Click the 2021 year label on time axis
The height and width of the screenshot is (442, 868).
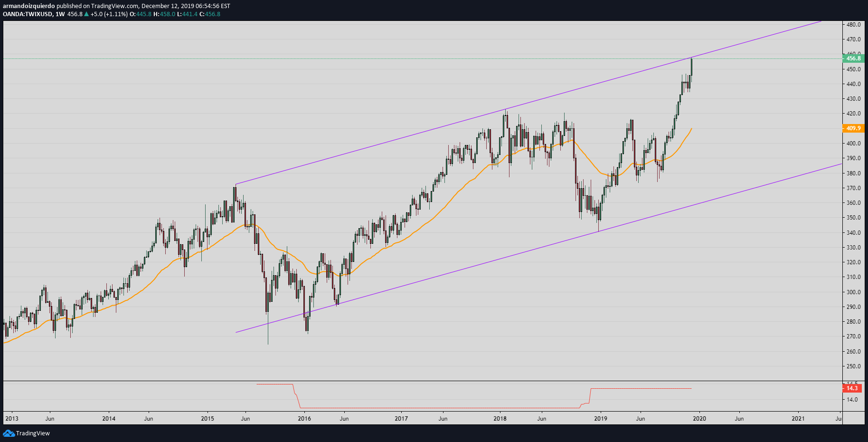tap(798, 419)
